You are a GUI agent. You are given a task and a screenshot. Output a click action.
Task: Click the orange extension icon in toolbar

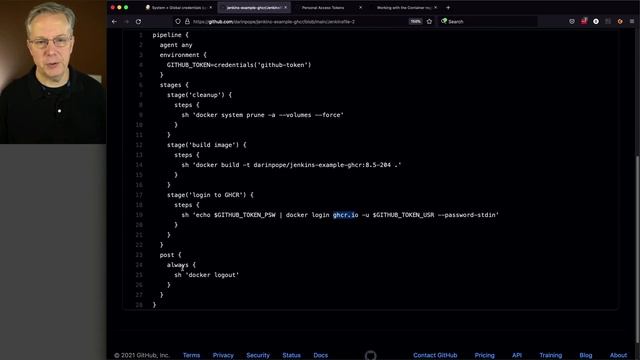(620, 21)
